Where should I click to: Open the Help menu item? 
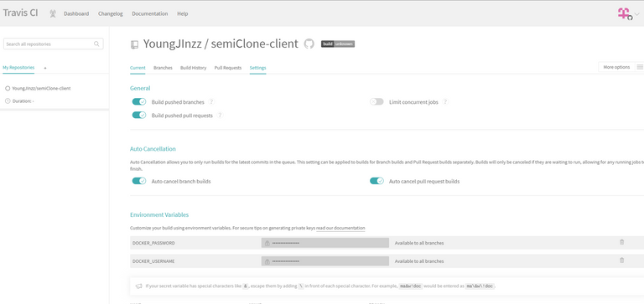pos(182,13)
